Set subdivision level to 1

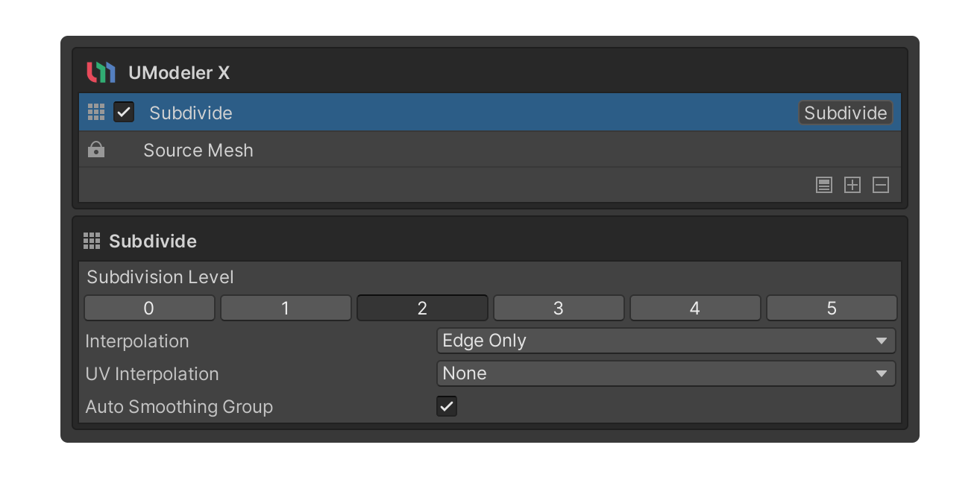[286, 309]
